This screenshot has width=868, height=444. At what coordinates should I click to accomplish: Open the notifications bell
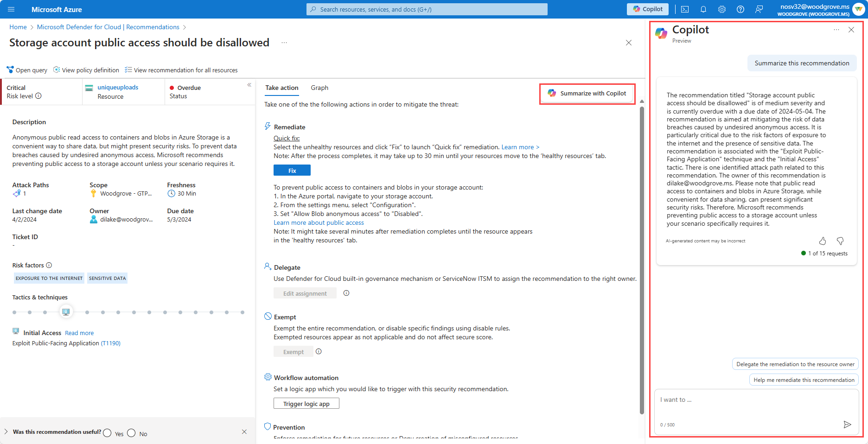click(x=703, y=9)
